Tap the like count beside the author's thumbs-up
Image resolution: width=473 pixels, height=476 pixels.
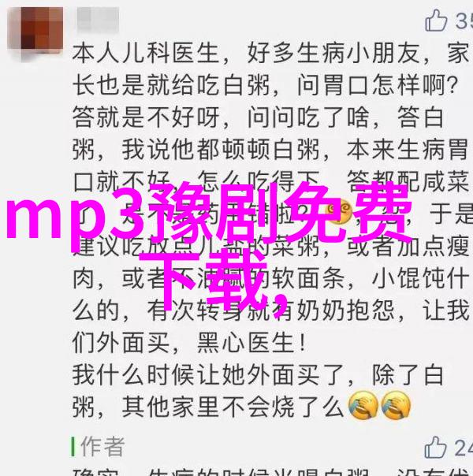464,448
